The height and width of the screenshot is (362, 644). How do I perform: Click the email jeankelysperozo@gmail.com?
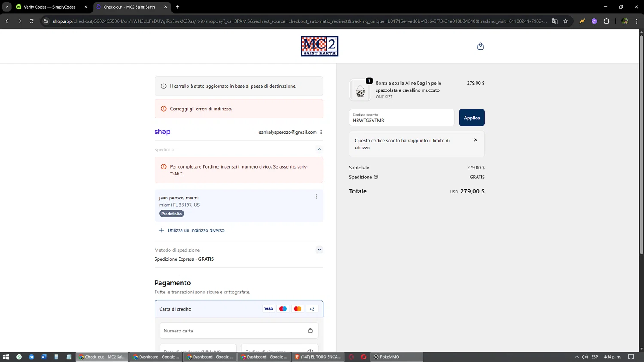[x=287, y=132]
